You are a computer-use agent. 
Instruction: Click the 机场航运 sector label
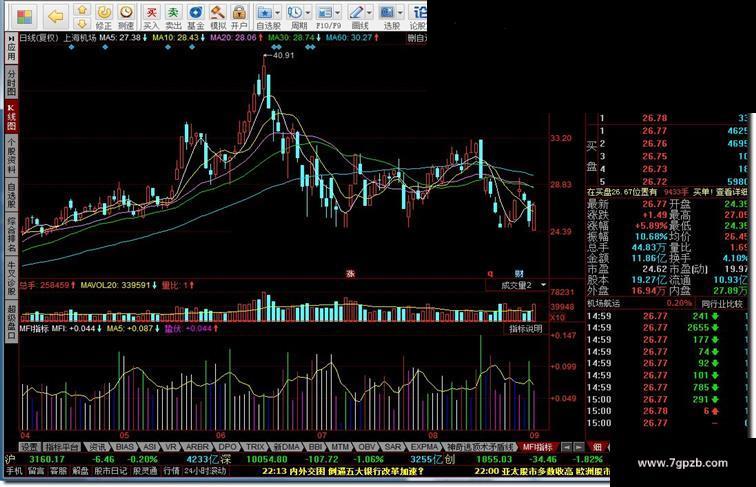coord(603,304)
